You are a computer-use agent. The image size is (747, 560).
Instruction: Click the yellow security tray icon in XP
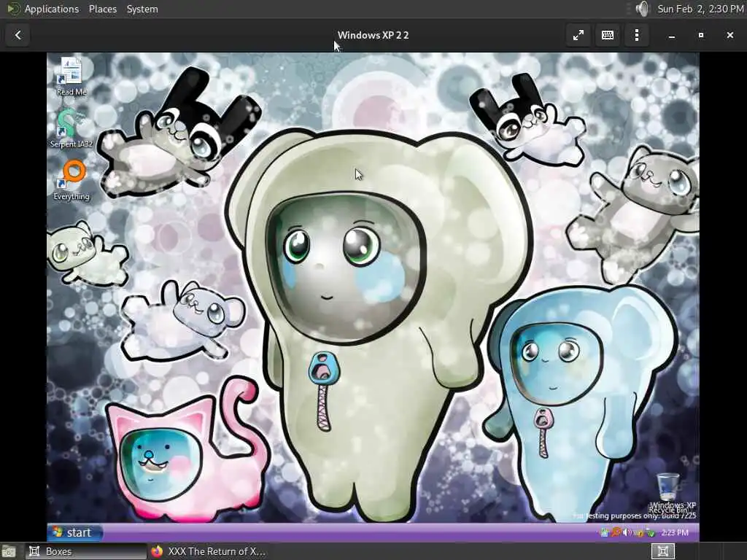[639, 532]
